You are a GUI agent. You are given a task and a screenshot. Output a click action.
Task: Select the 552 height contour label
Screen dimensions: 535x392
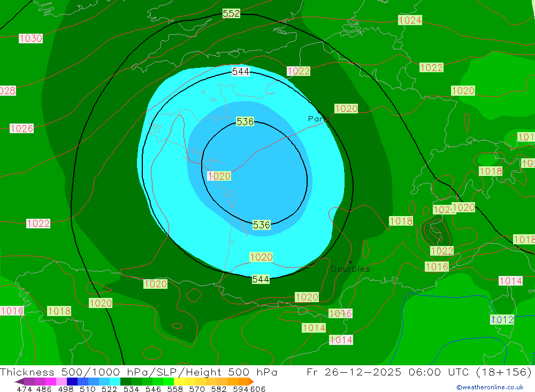231,13
